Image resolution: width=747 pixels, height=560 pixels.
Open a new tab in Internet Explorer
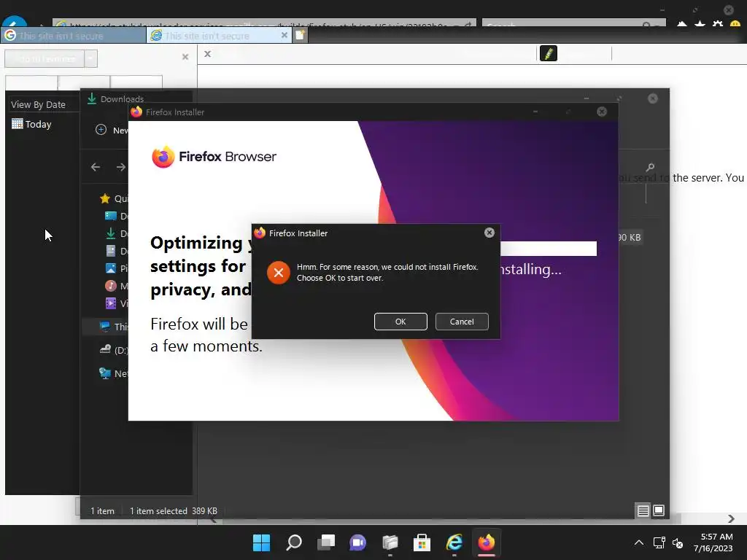pyautogui.click(x=300, y=35)
